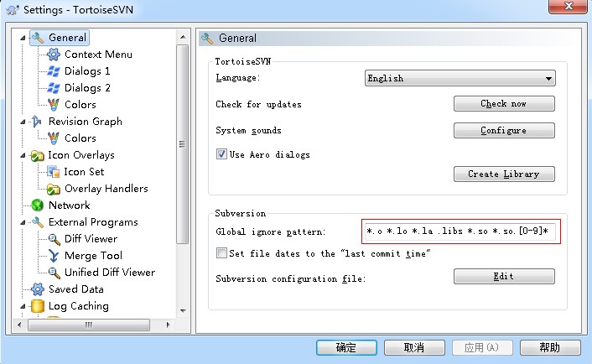Select Unified Diff Viewer entry
Viewport: 592px width, 364px height.
coord(110,273)
